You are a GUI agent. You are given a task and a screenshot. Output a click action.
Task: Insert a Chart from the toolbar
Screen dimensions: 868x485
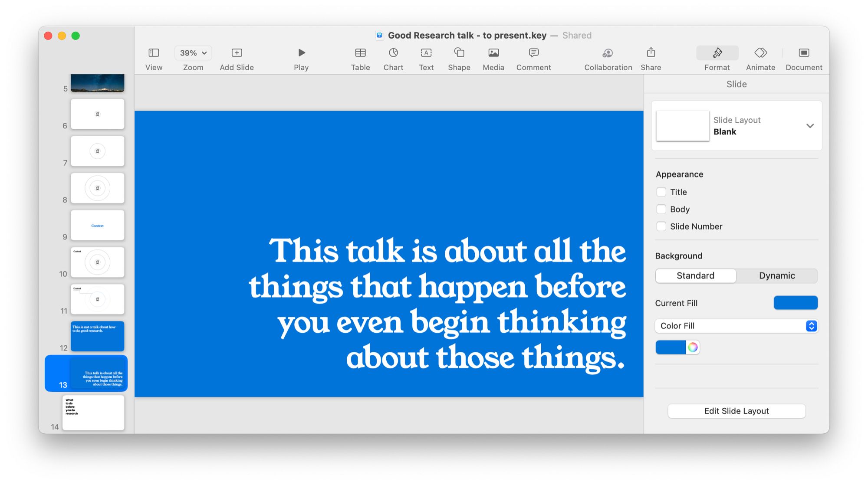[x=393, y=53]
